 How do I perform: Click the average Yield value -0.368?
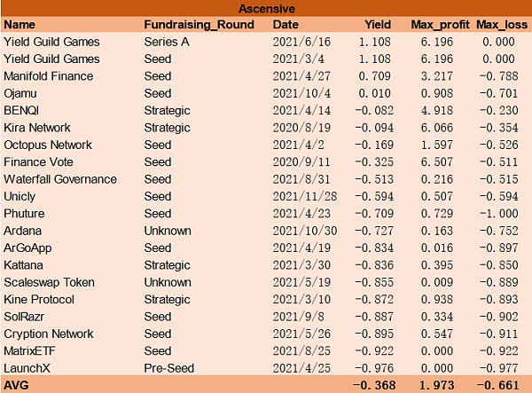[x=374, y=385]
